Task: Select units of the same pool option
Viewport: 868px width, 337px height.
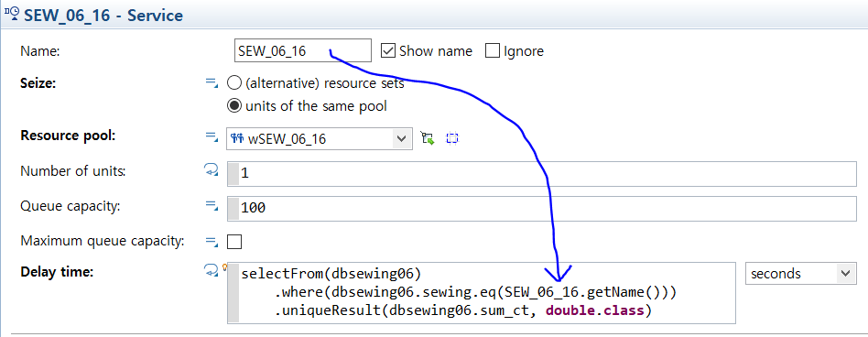Action: 234,105
